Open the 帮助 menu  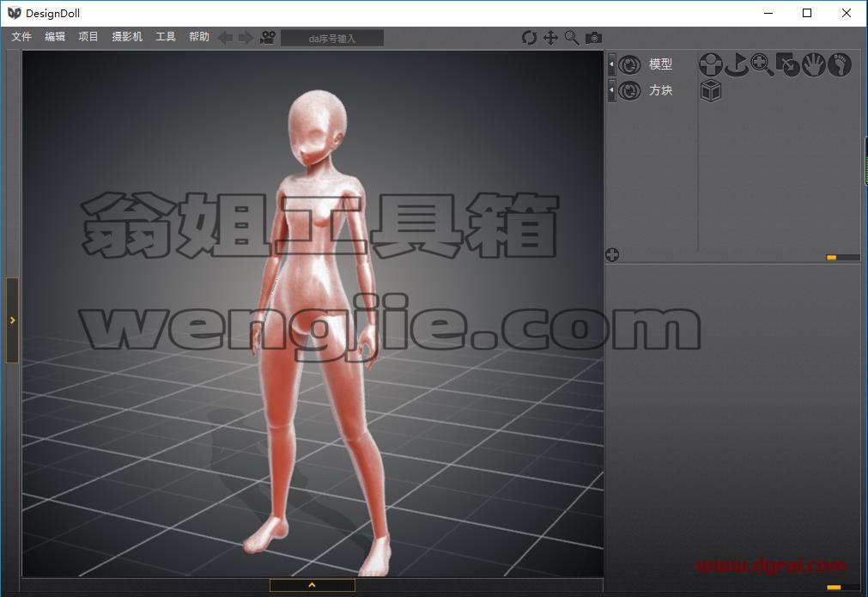pos(198,37)
